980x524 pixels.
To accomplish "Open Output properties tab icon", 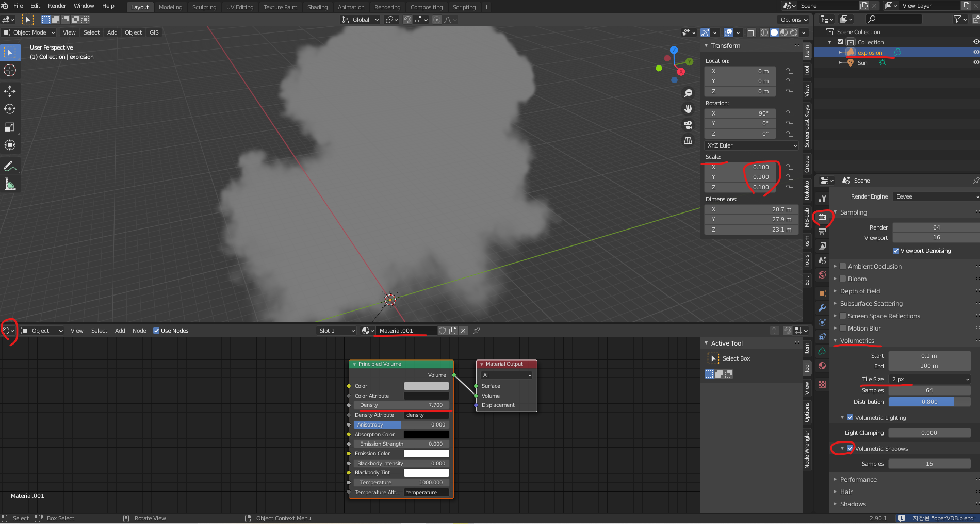I will click(822, 232).
